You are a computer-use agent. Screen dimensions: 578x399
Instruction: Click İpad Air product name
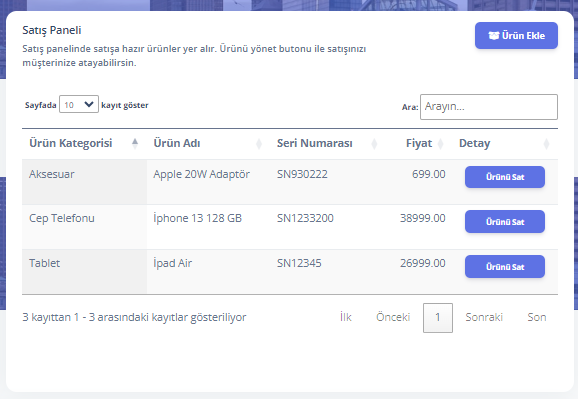(x=173, y=263)
